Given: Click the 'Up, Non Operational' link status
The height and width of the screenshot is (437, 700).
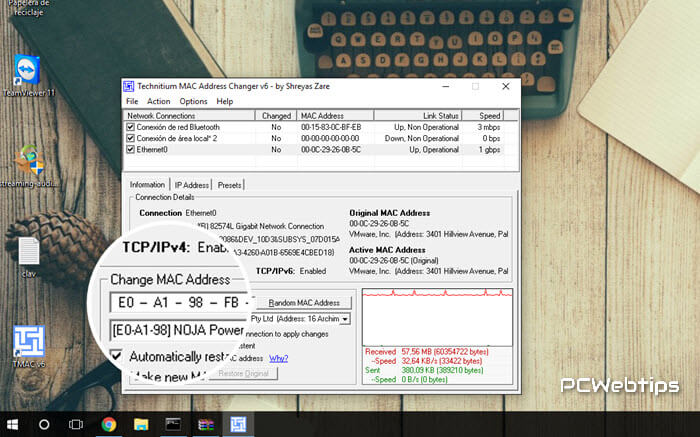Looking at the screenshot, I should pyautogui.click(x=426, y=127).
